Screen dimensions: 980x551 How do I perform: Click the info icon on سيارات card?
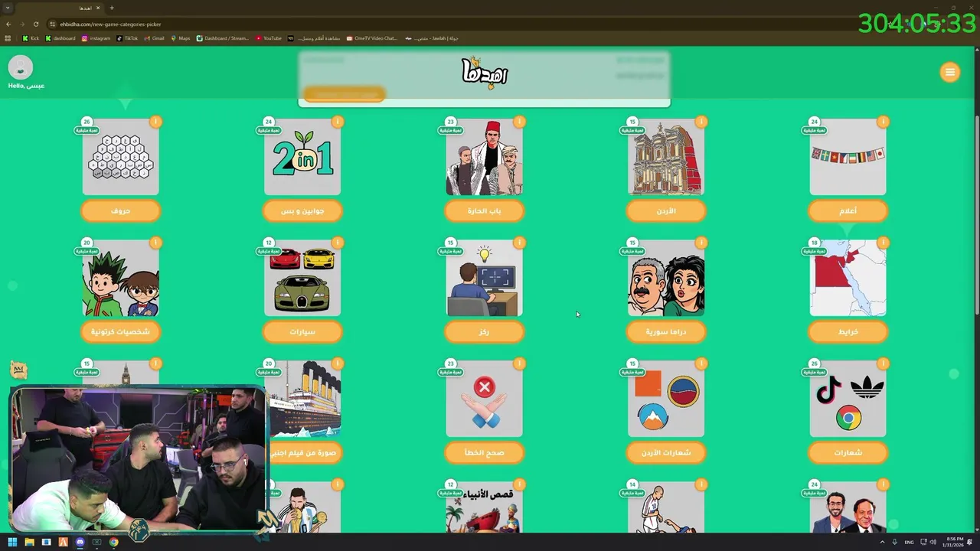pos(338,243)
